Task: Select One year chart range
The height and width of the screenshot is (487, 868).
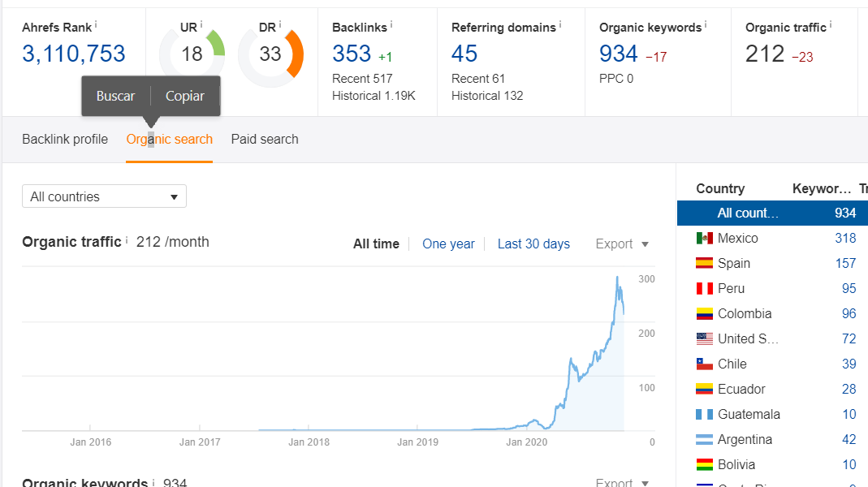Action: point(448,244)
